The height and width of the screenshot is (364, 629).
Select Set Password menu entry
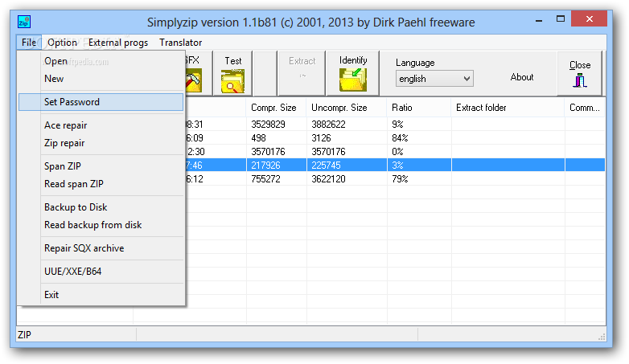(x=101, y=102)
